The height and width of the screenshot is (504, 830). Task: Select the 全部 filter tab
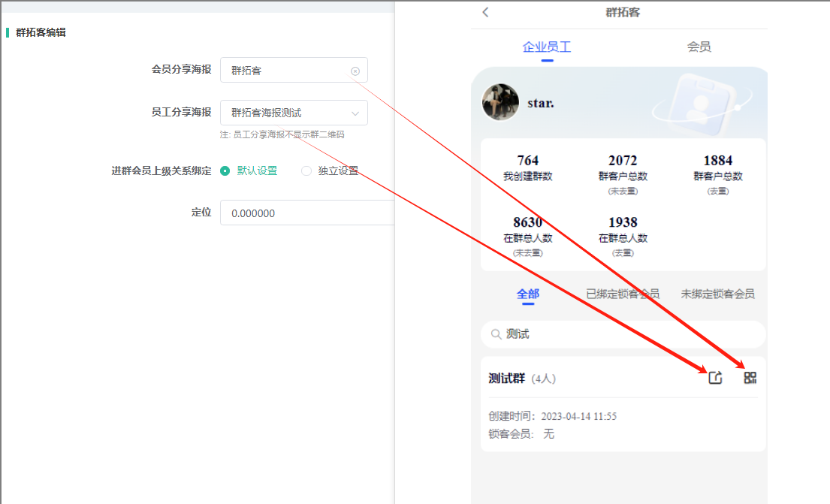pos(528,294)
